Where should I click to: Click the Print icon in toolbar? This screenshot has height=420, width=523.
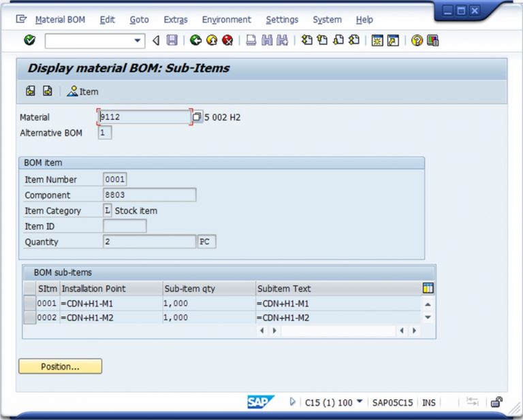click(x=251, y=41)
